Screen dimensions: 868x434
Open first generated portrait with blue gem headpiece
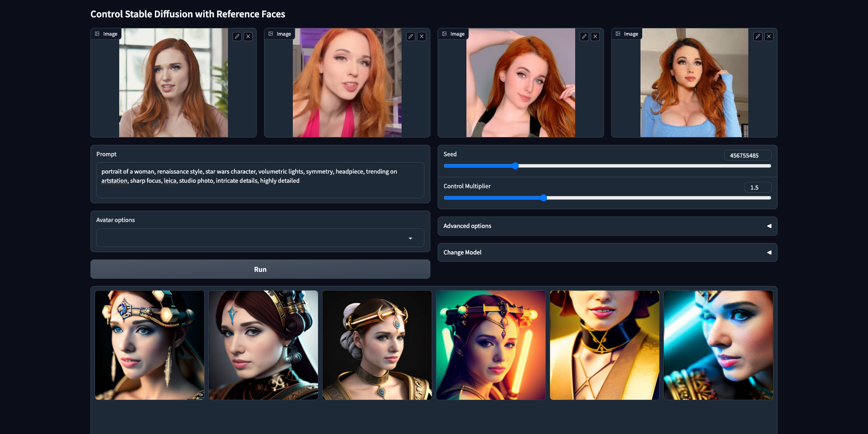pos(150,345)
